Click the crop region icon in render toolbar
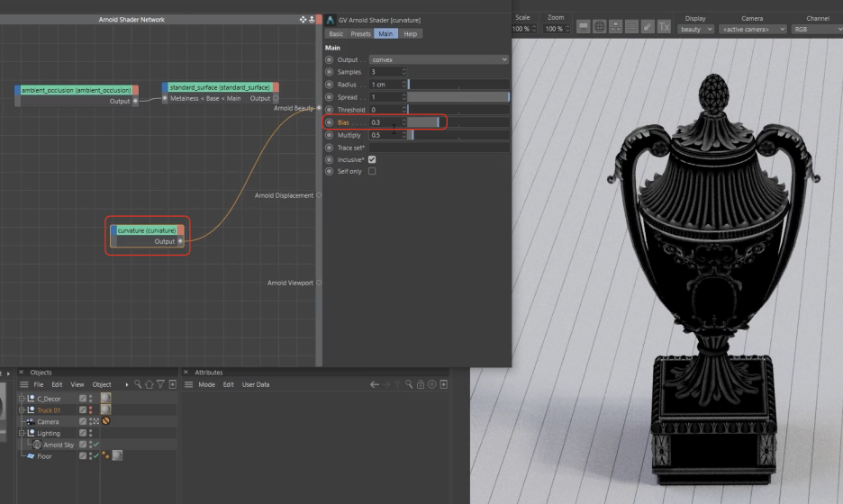 631,27
